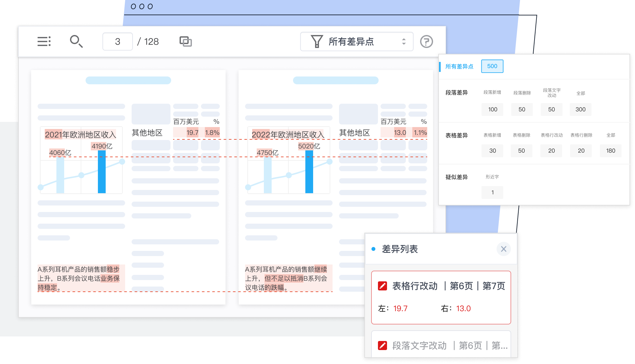Image resolution: width=635 pixels, height=364 pixels.
Task: Click the page number input field
Action: click(x=117, y=41)
